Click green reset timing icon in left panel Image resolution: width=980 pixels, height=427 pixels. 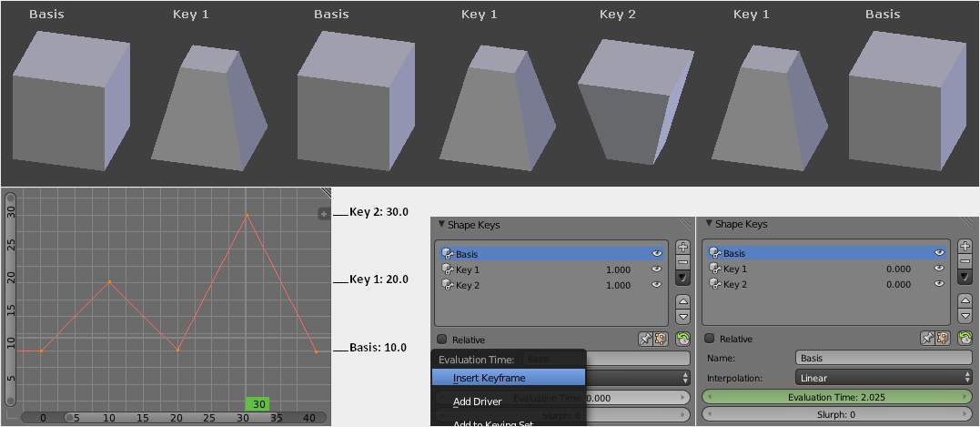coord(683,340)
